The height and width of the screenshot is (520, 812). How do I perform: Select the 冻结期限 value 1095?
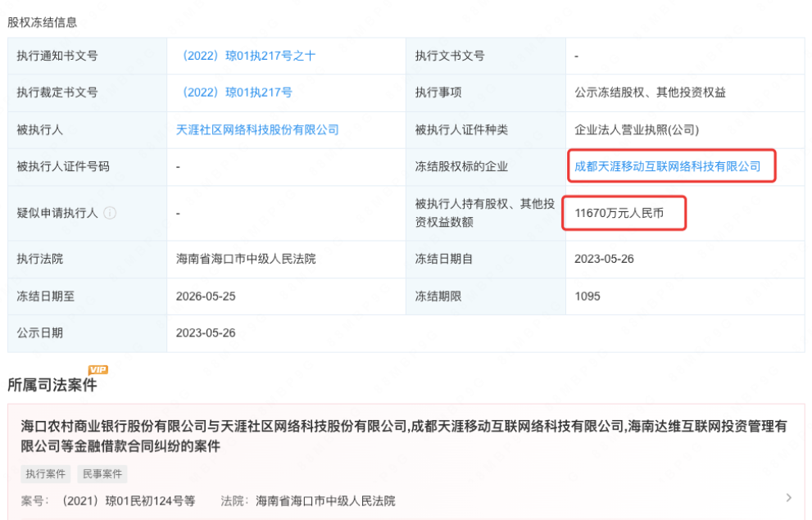(x=587, y=296)
